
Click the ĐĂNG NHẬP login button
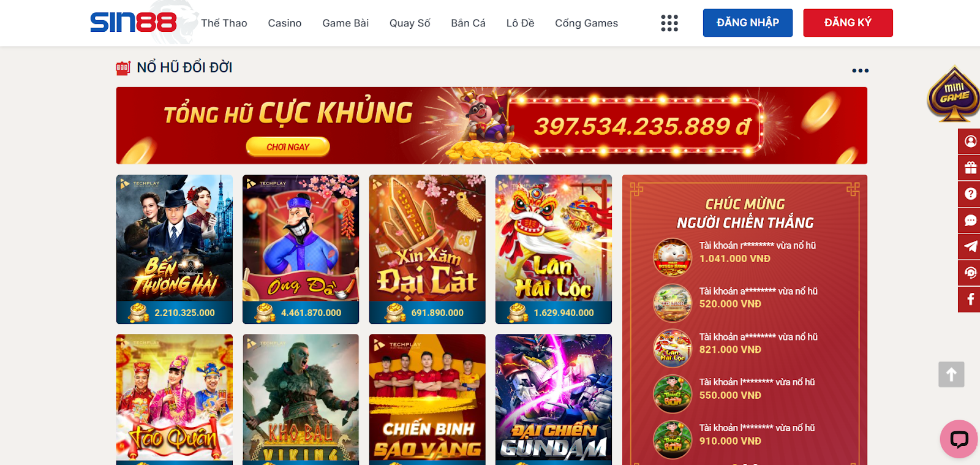(748, 23)
